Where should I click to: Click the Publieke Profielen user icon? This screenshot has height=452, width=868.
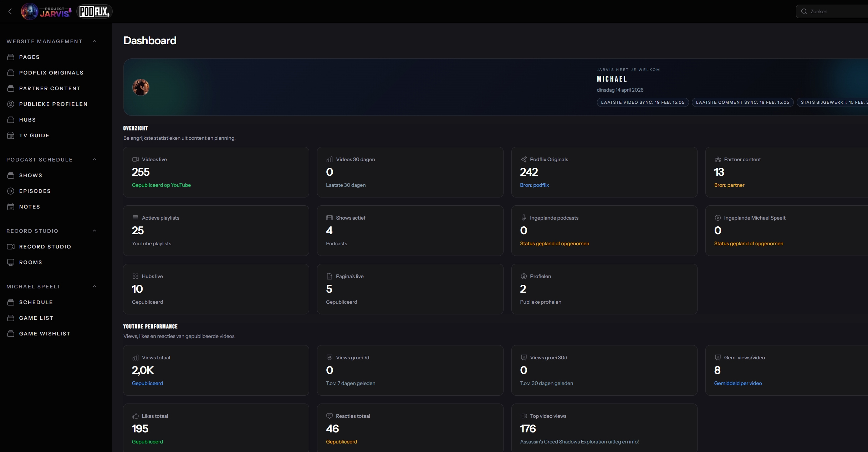click(11, 104)
